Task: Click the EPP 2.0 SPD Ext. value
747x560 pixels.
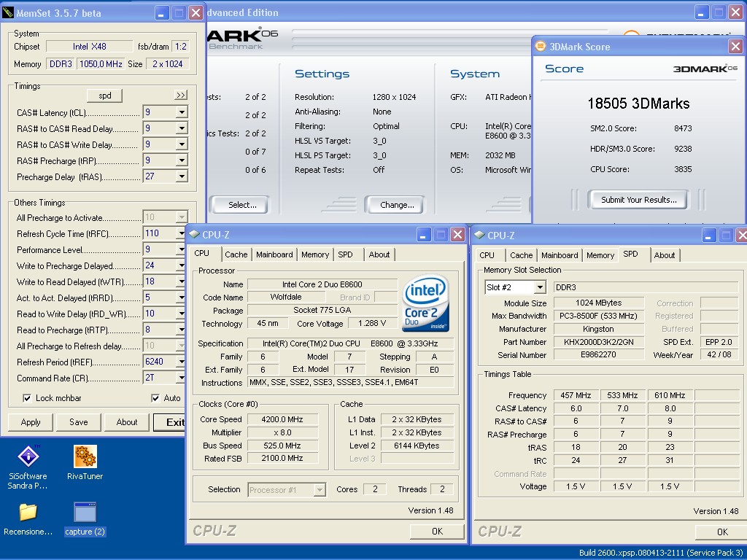Action: pyautogui.click(x=719, y=342)
